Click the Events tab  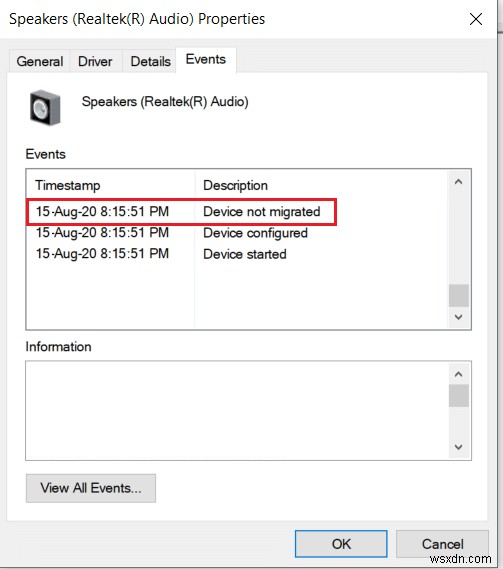[206, 60]
